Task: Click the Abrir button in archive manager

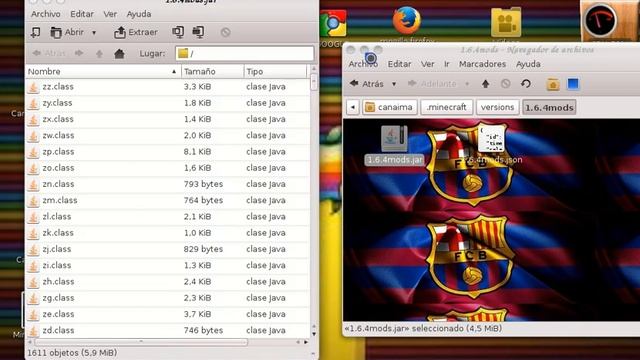Action: (x=67, y=32)
